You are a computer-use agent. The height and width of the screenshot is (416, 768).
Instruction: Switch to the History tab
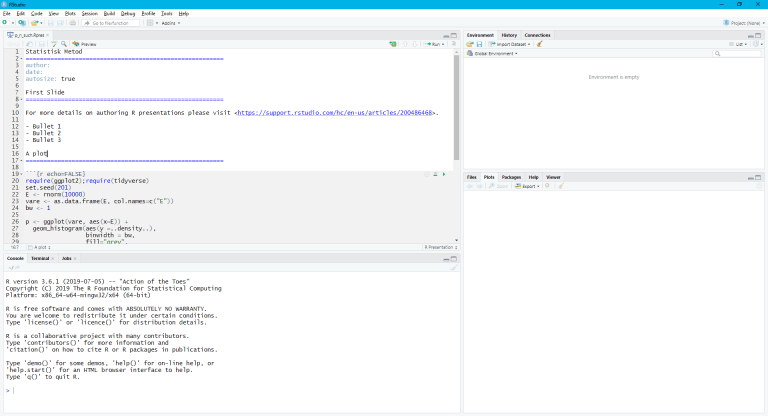(509, 35)
